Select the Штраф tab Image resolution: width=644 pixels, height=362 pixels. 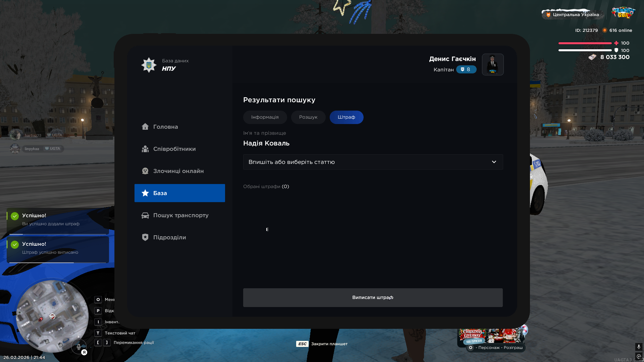pyautogui.click(x=346, y=117)
